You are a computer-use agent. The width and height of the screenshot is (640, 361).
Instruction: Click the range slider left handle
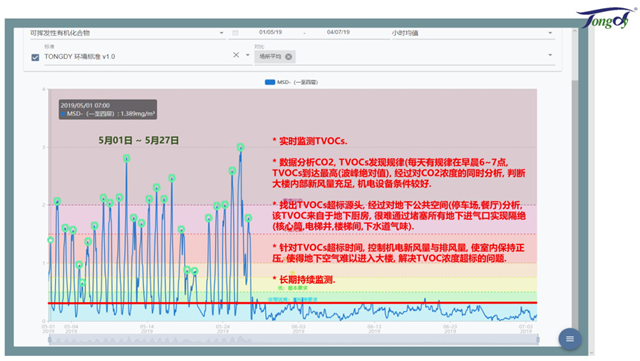point(49,339)
